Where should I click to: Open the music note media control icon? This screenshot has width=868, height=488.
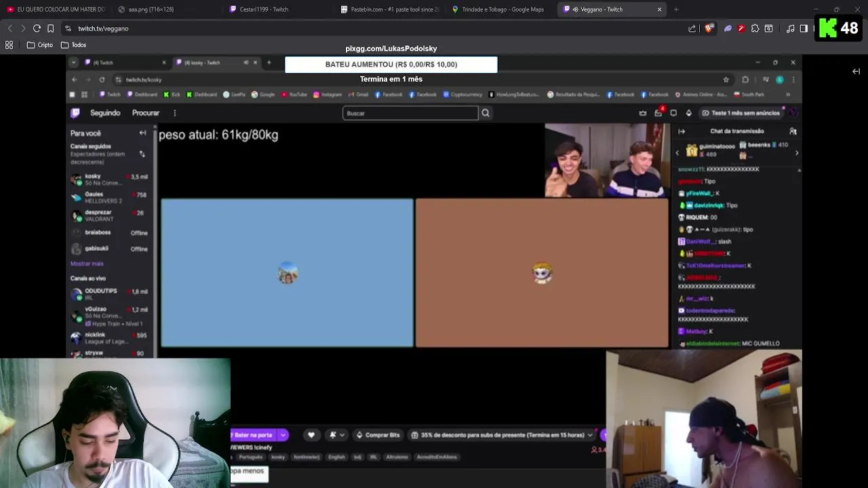(790, 28)
